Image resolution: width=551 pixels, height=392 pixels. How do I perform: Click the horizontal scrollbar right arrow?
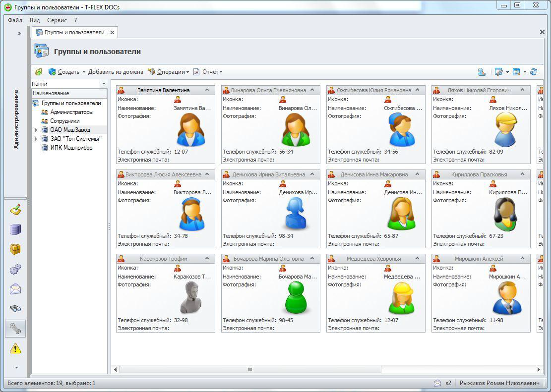pyautogui.click(x=539, y=369)
